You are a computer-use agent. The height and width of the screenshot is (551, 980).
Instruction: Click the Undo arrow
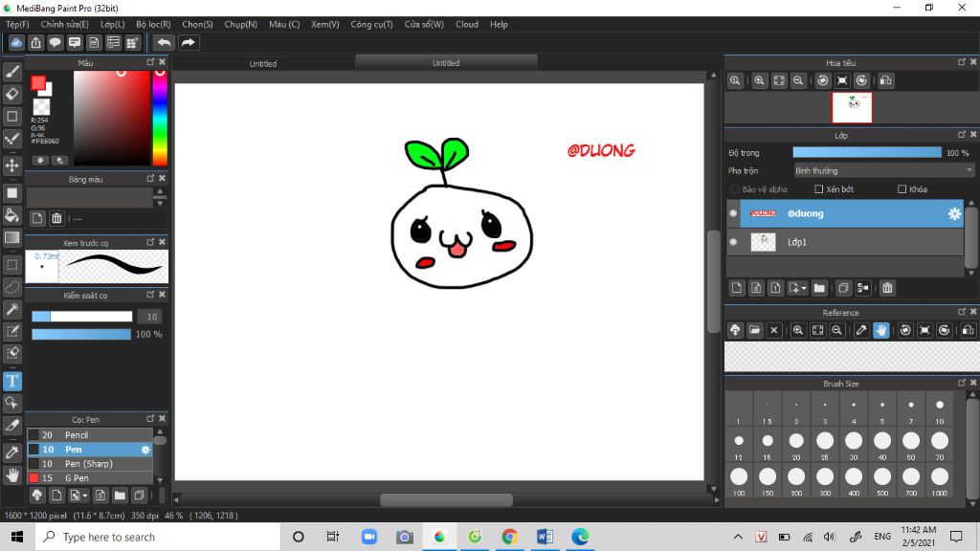(x=164, y=42)
